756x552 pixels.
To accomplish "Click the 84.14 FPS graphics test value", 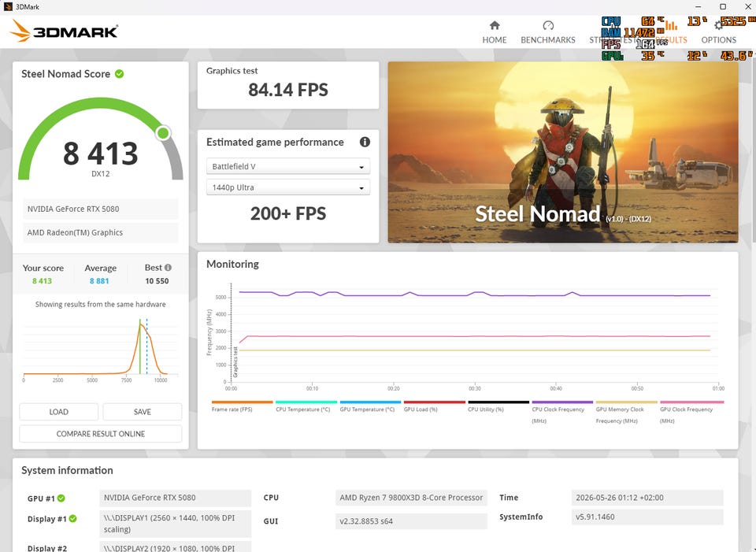I will coord(288,90).
